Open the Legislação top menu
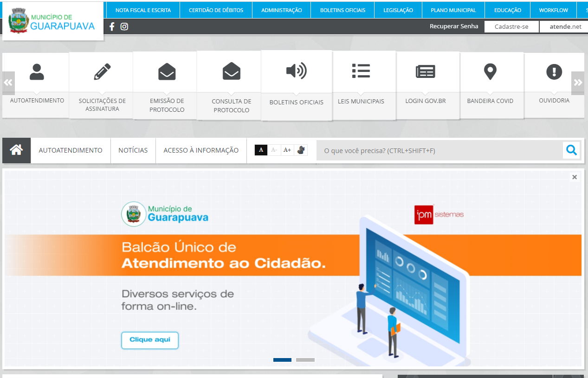The width and height of the screenshot is (588, 378). coord(398,10)
